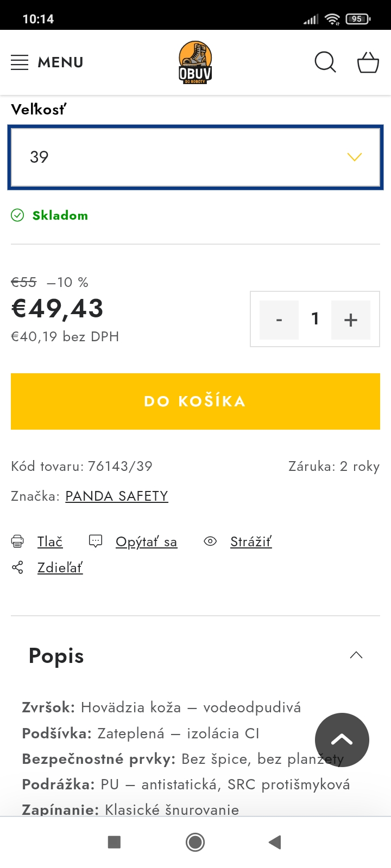This screenshot has height=868, width=391.
Task: Open the PANDA SAFETY brand link
Action: 117,496
